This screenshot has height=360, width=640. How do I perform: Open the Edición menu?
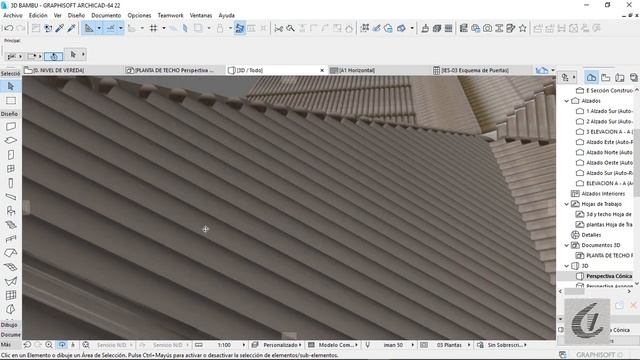click(38, 15)
